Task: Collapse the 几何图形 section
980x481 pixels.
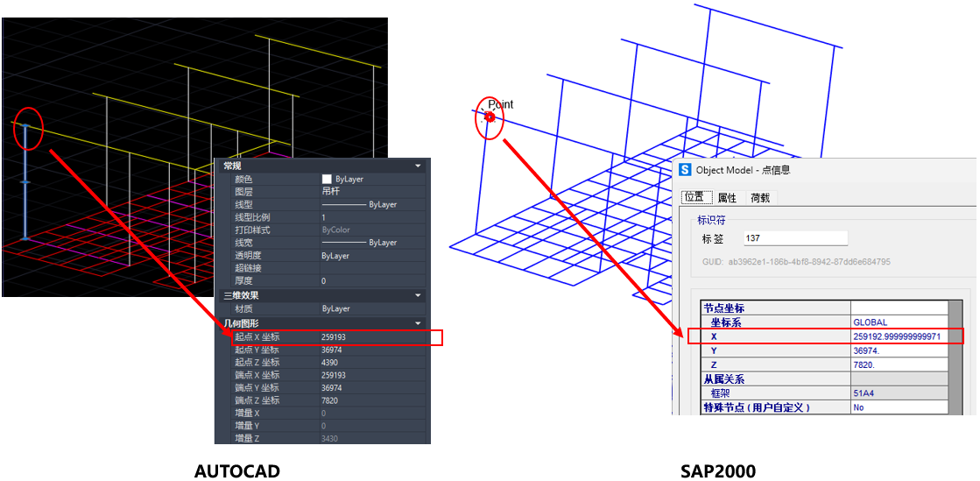Action: [418, 323]
